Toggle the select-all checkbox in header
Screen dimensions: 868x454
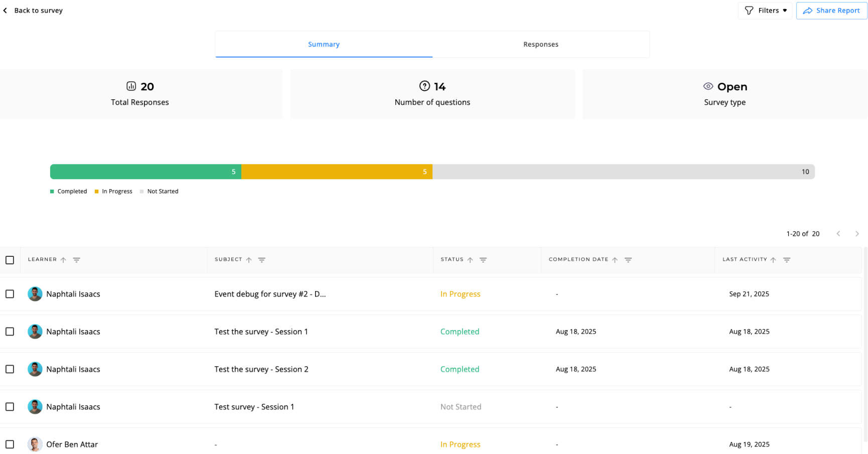tap(10, 260)
